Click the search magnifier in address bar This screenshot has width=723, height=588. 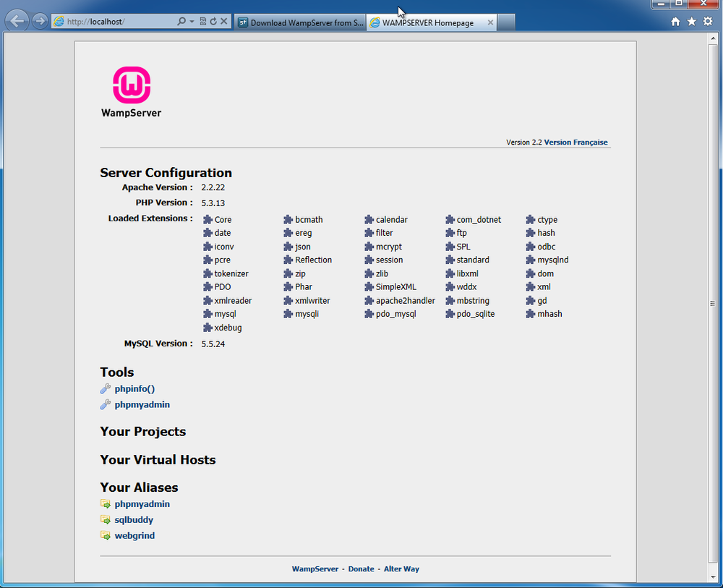(181, 21)
